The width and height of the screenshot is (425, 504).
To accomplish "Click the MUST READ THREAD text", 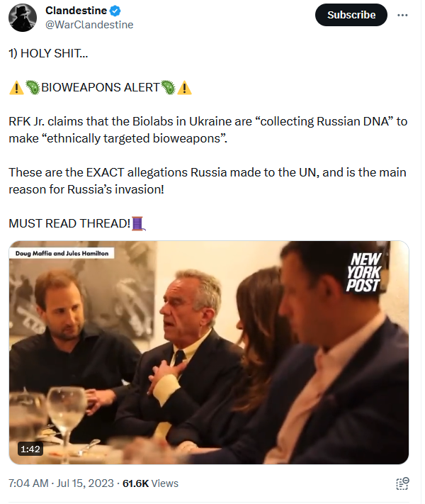I will tap(69, 223).
